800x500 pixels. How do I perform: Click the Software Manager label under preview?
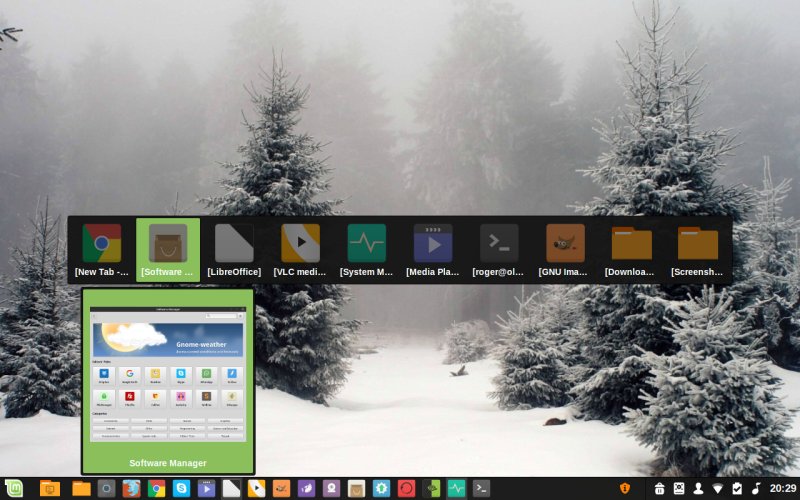coord(168,463)
